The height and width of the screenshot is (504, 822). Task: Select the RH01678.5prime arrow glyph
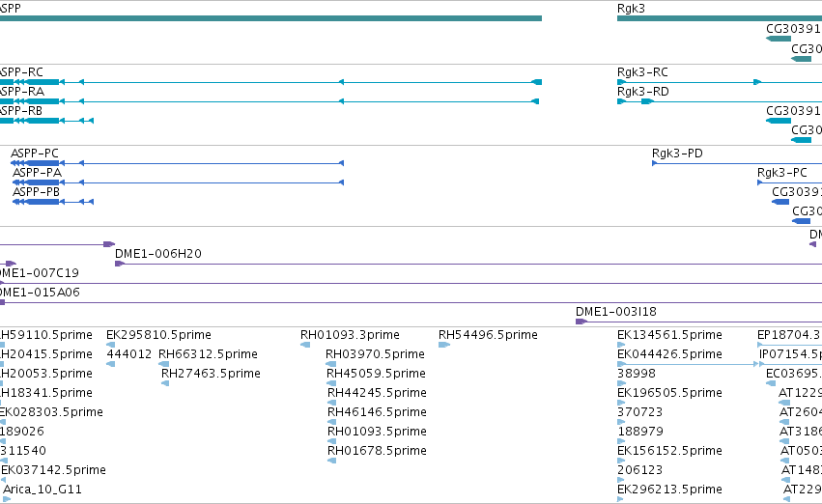[331, 462]
